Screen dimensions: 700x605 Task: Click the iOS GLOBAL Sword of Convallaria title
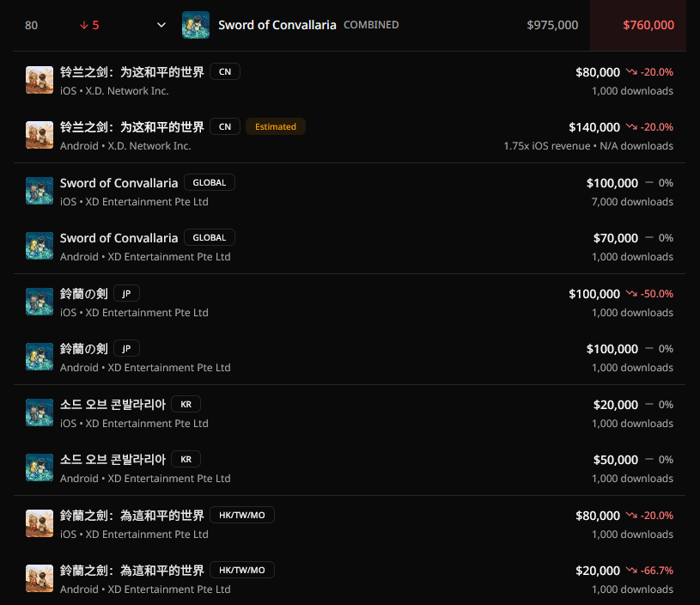(119, 183)
